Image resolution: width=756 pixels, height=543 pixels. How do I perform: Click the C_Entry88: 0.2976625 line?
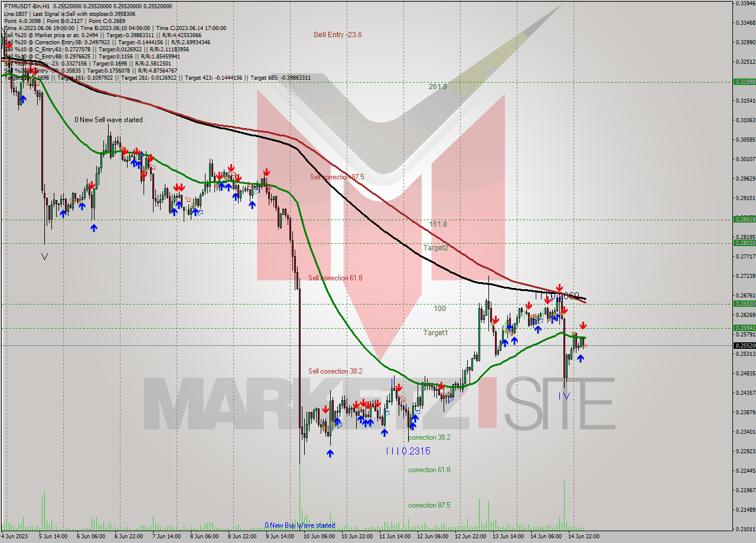(93, 56)
